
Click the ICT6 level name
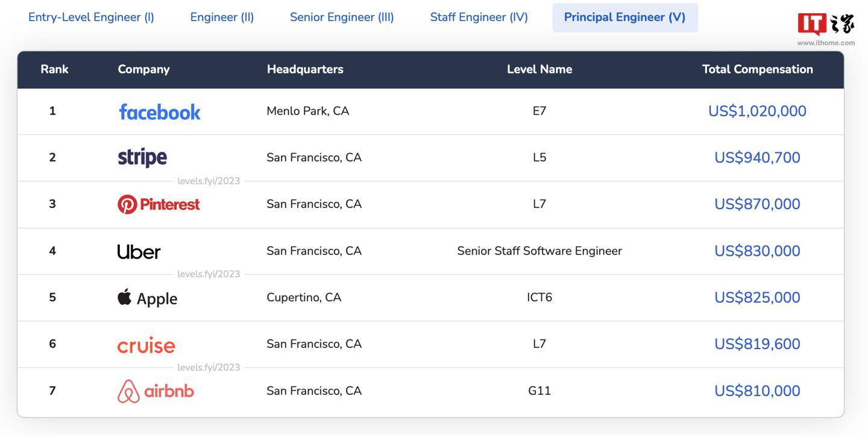539,297
